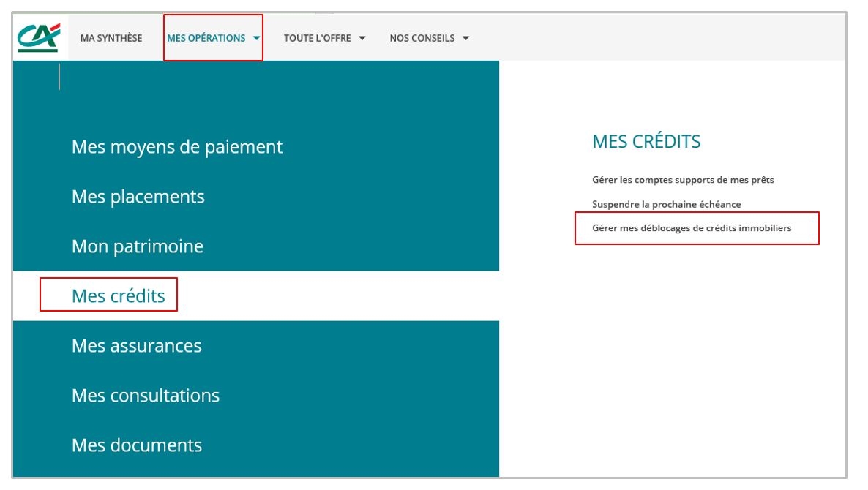Open the MA SYNTHÈSE tab

point(111,38)
